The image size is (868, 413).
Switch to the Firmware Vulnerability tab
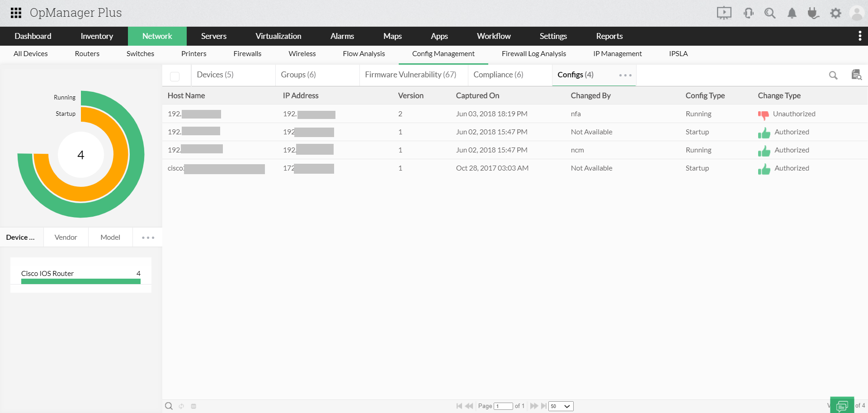click(410, 74)
